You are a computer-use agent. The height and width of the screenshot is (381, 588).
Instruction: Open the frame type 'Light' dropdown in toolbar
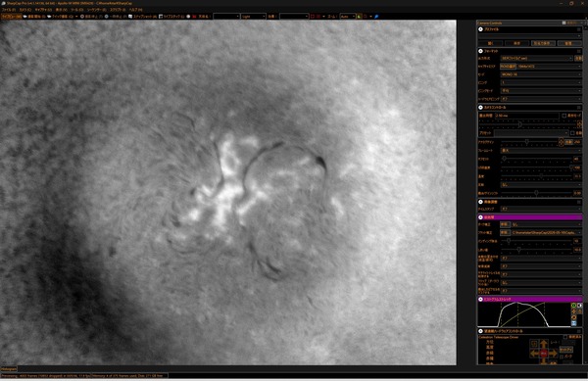(x=254, y=17)
